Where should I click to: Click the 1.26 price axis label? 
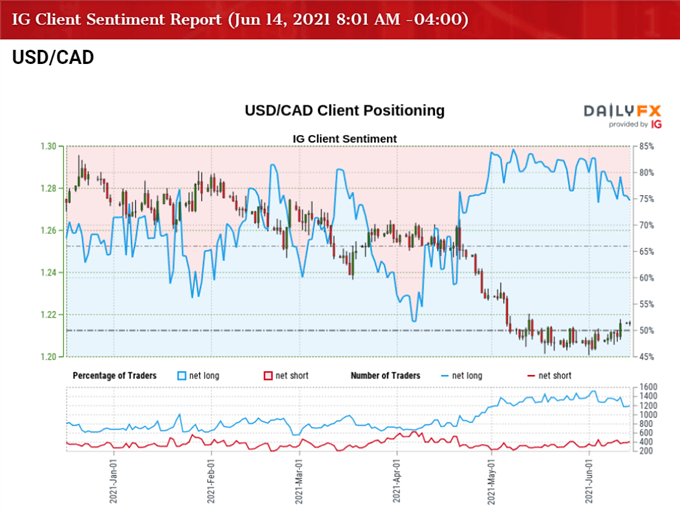(49, 231)
